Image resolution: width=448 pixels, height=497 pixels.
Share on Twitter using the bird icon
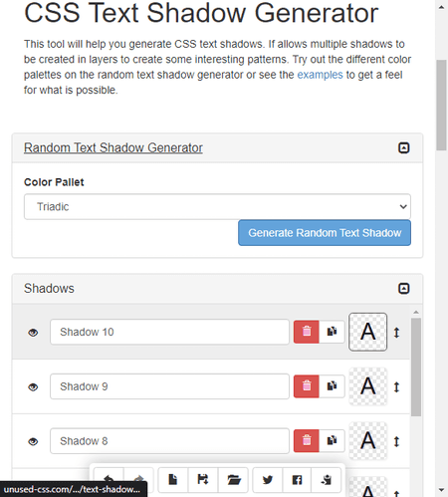coord(268,480)
